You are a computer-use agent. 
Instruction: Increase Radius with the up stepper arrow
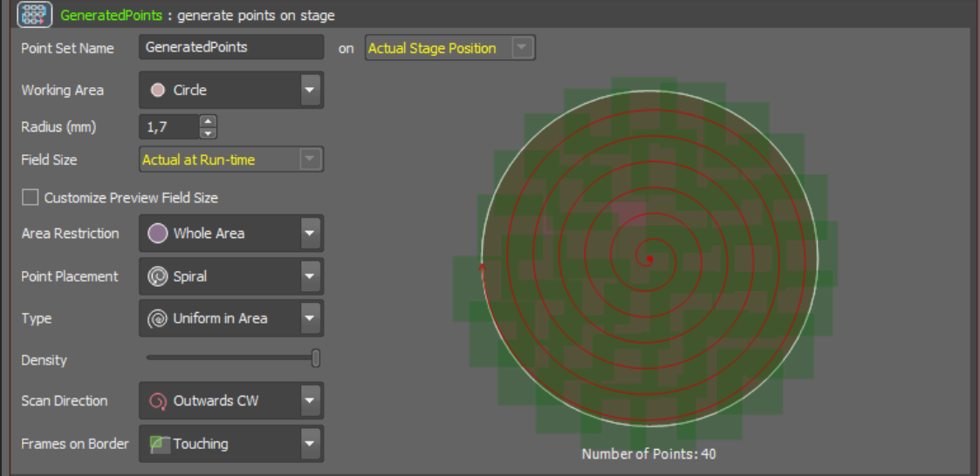coord(208,121)
